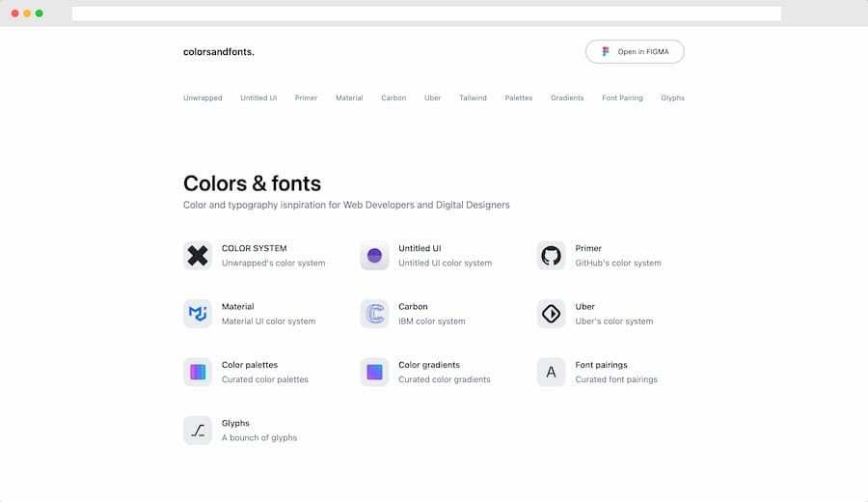
Task: Open the Material card title
Action: 237,306
